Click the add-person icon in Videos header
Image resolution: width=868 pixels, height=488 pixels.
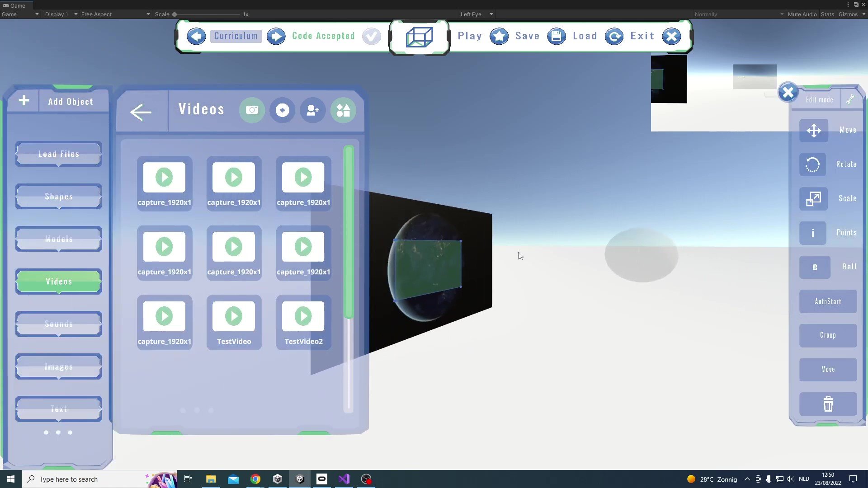(313, 110)
